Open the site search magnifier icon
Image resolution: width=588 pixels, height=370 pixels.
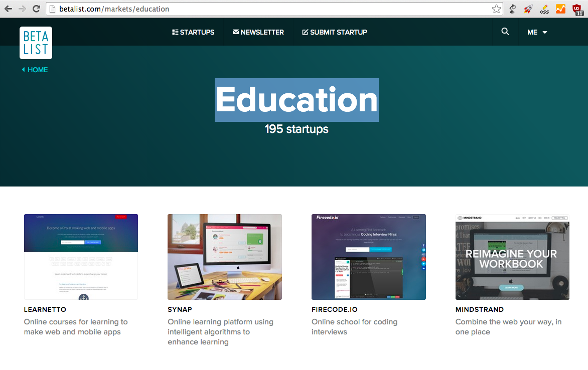click(505, 32)
